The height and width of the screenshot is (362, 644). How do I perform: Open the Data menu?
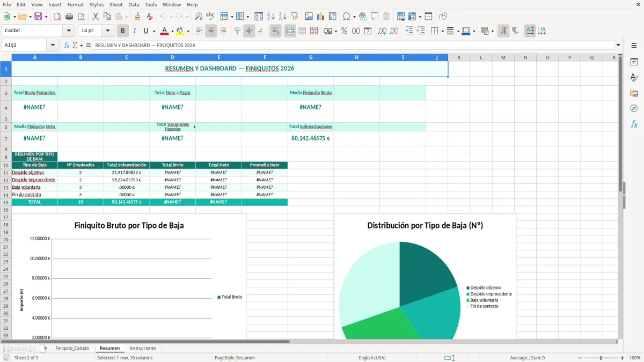tap(134, 4)
